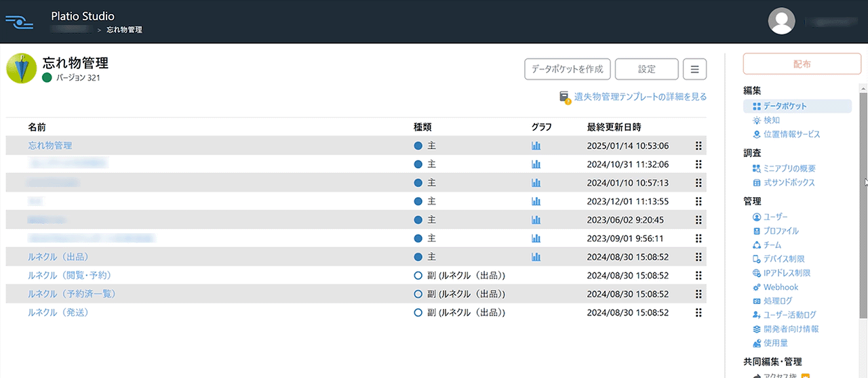Viewport: 868px width, 378px height.
Task: Open IPアドレス制限 in the sidebar
Action: click(x=787, y=273)
